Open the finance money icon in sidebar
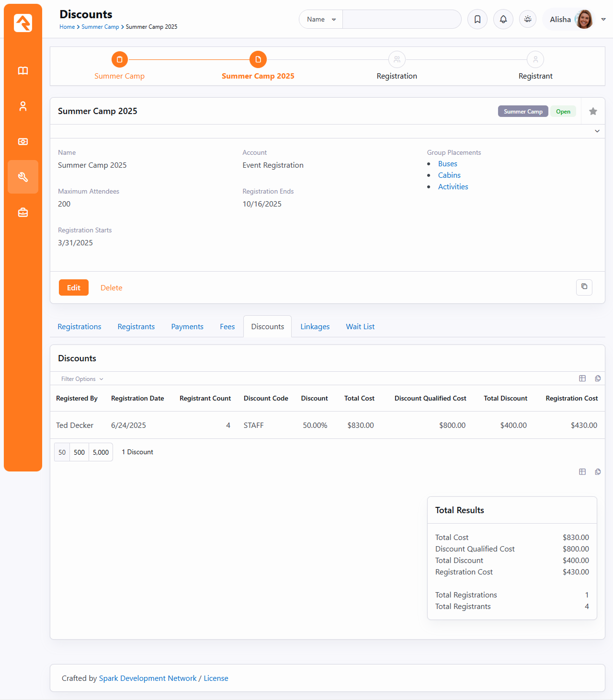Viewport: 613px width, 700px height. click(23, 142)
